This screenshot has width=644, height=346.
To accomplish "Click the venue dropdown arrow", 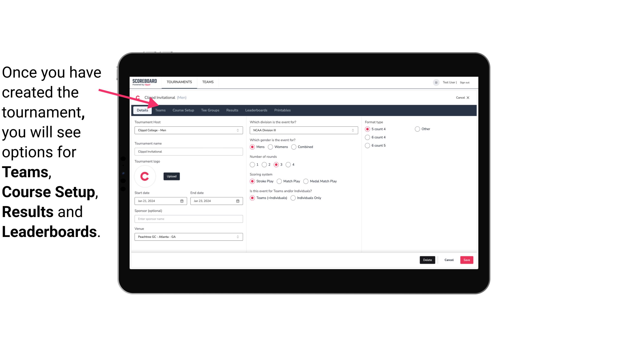I will coord(238,237).
